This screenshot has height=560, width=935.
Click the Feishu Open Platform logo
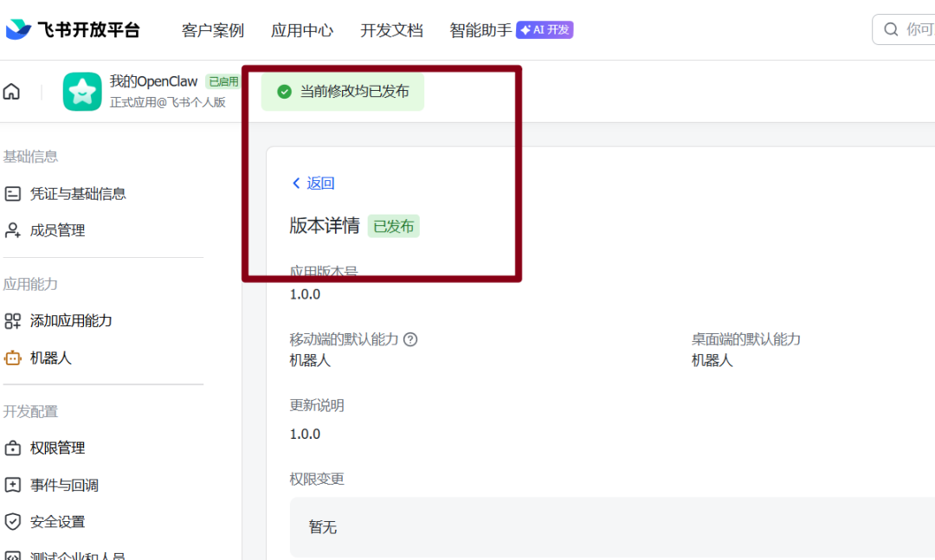click(x=73, y=29)
